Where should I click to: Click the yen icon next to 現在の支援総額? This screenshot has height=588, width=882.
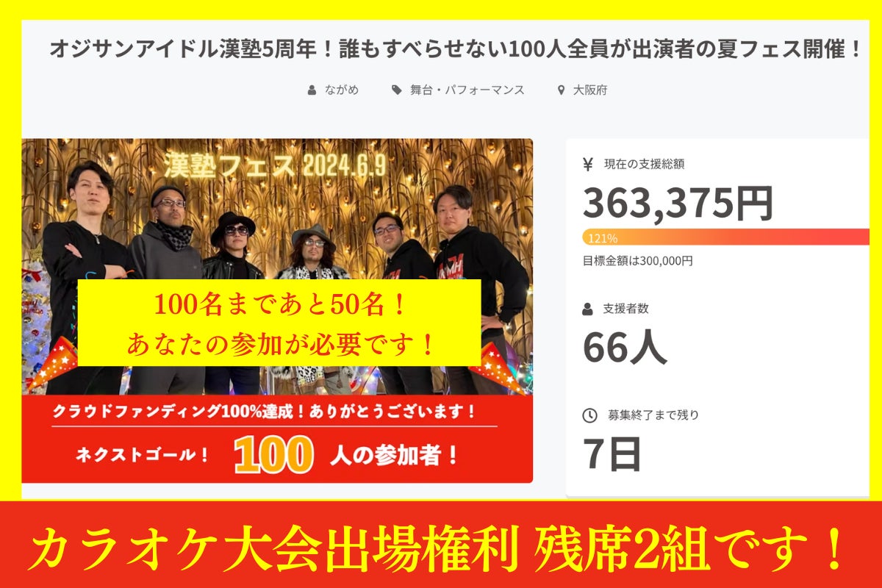click(x=588, y=165)
